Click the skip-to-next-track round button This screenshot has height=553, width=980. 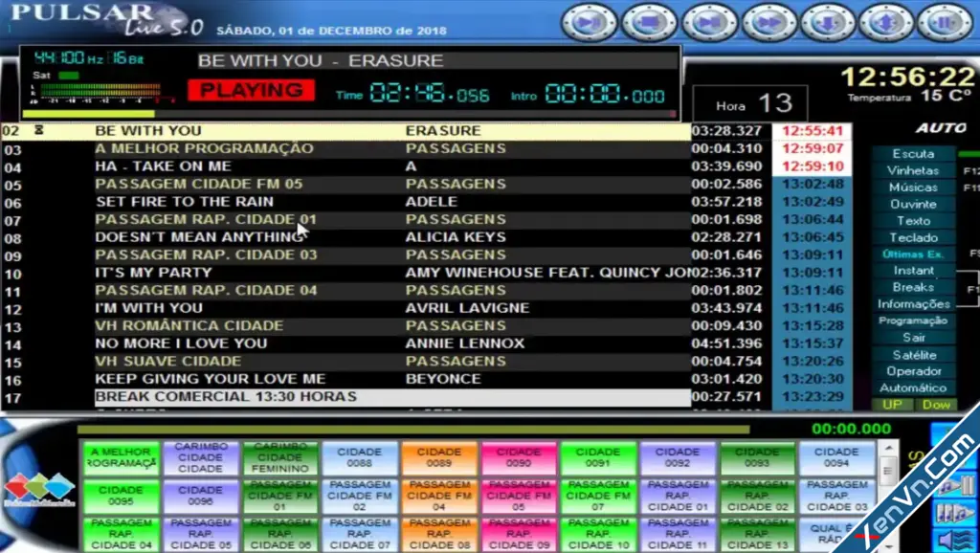pos(709,23)
